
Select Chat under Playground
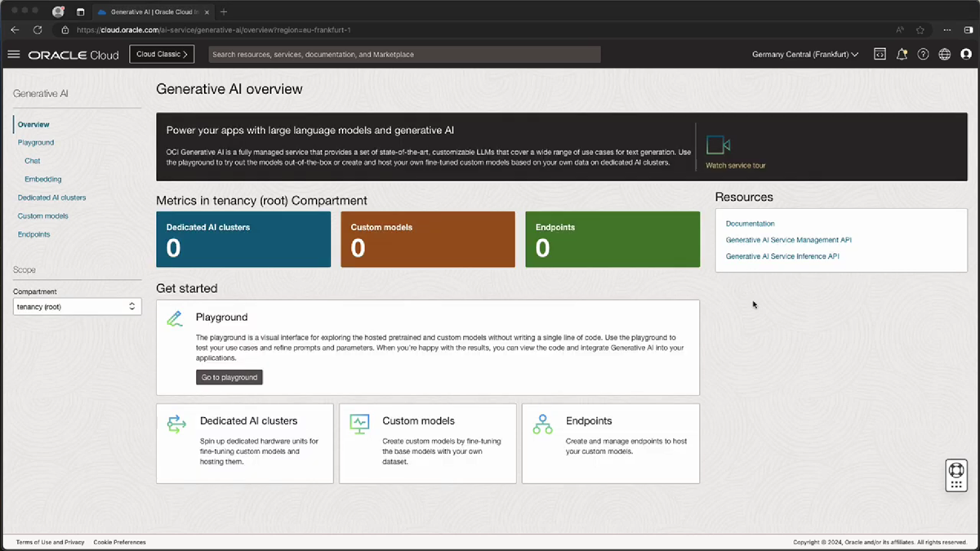[32, 161]
